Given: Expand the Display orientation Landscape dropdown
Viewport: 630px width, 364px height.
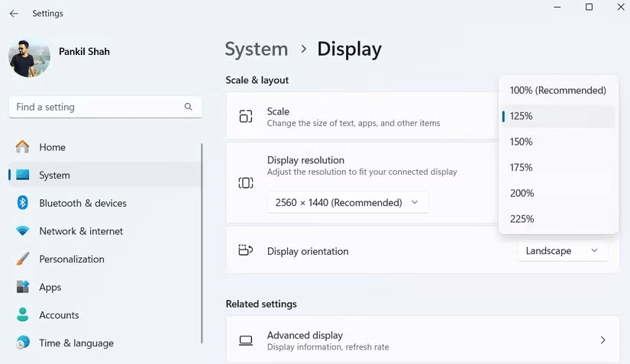Looking at the screenshot, I should tap(562, 251).
